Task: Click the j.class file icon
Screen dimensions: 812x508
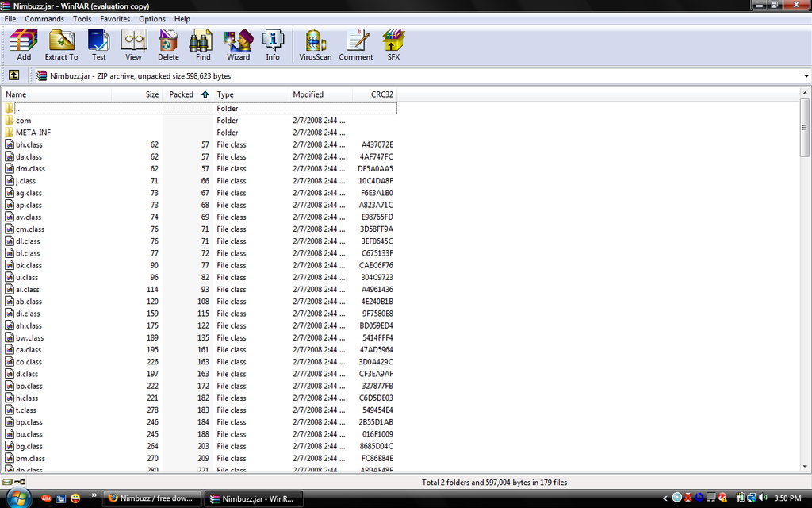Action: 10,181
